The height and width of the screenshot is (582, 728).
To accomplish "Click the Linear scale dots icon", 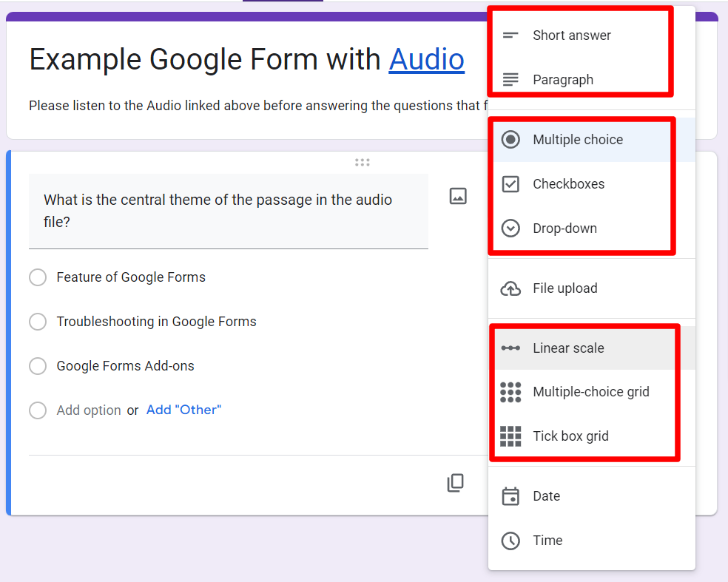I will point(510,348).
